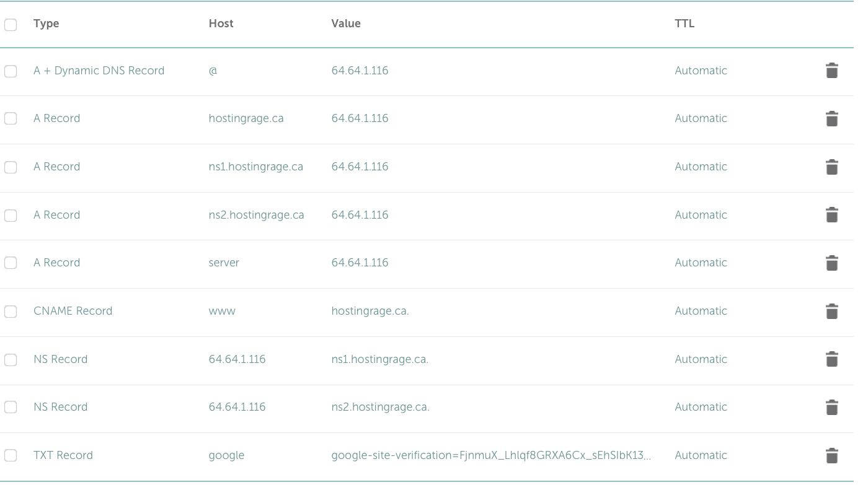
Task: Select checkbox of NS Record ns2.hostingrage.ca.
Action: (x=11, y=408)
